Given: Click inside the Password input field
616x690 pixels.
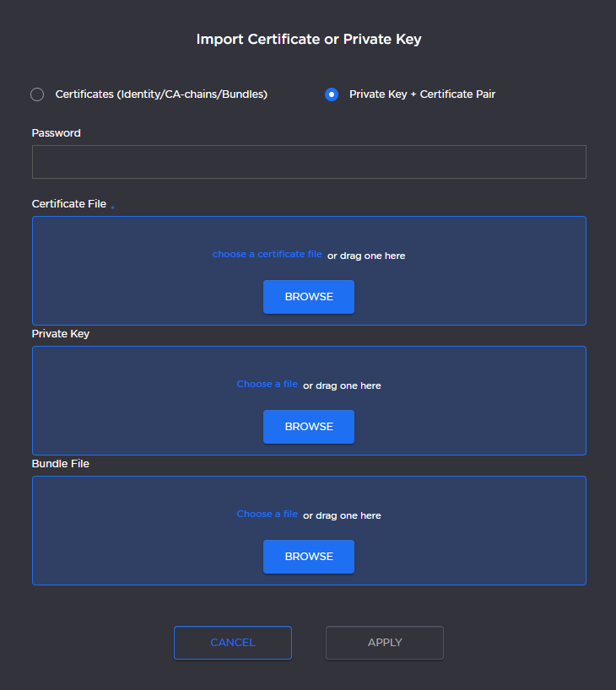Looking at the screenshot, I should point(309,161).
